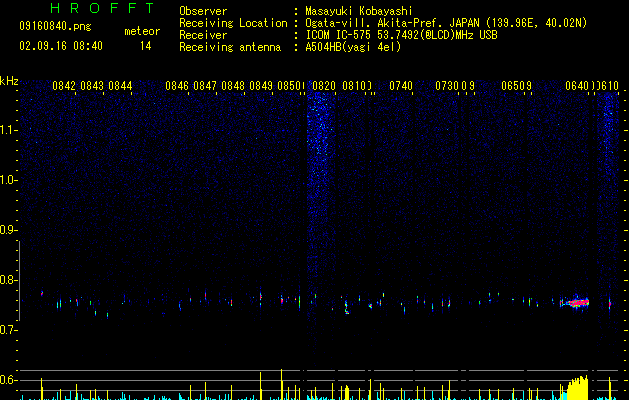Click the HROFFT title text
This screenshot has width=629, height=400.
click(x=103, y=8)
